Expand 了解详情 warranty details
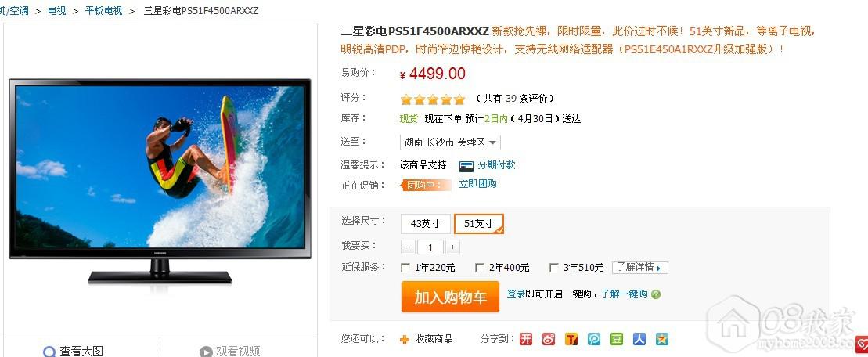 640,267
